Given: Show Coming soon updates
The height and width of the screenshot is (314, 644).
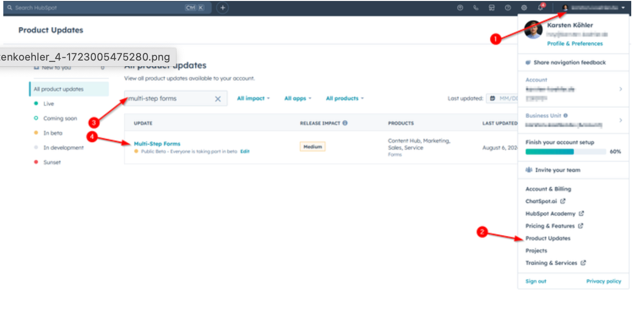Looking at the screenshot, I should coord(60,118).
